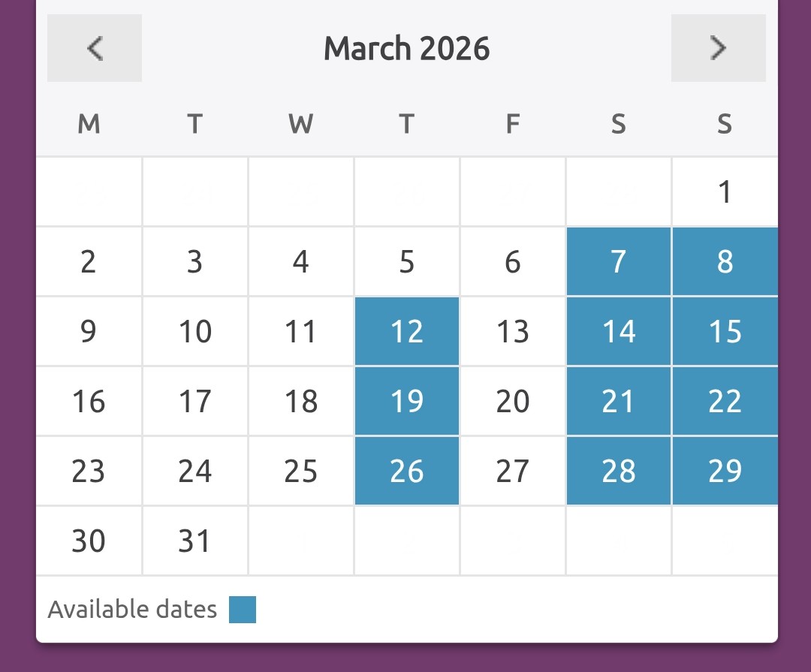Click the March 2026 month title
Image resolution: width=811 pixels, height=672 pixels.
(x=406, y=49)
